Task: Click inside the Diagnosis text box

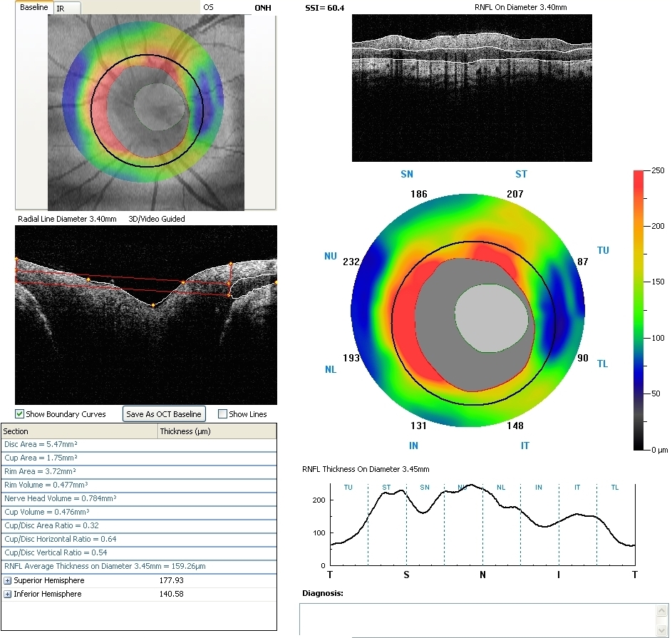Action: 477,619
